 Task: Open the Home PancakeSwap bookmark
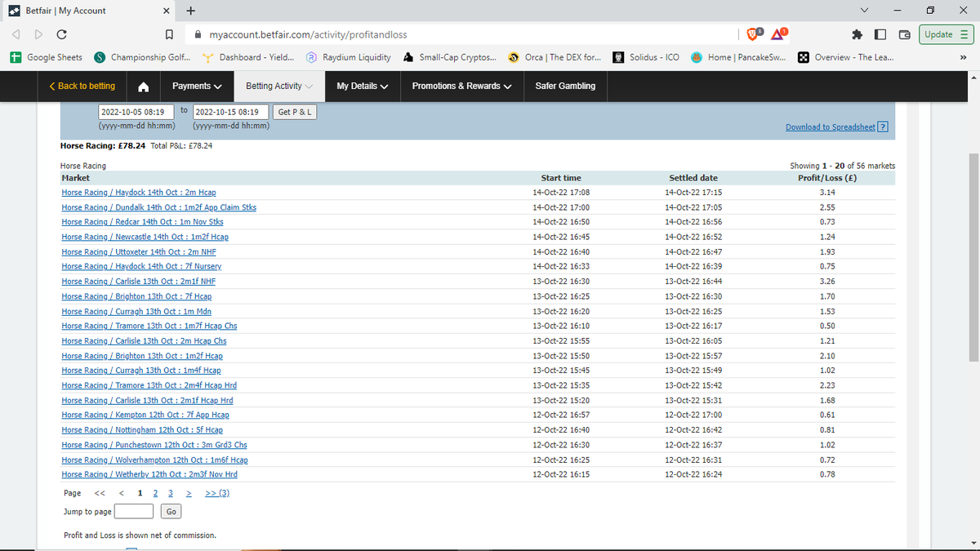(x=738, y=57)
